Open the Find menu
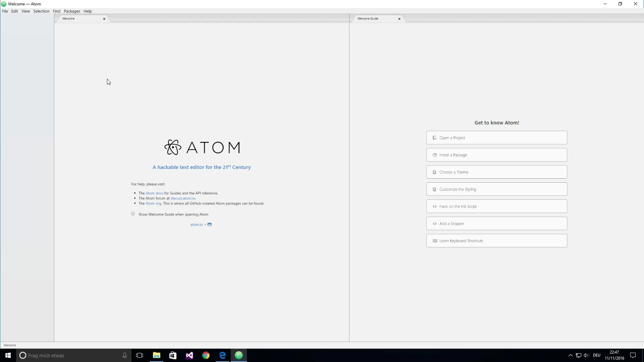 tap(56, 11)
